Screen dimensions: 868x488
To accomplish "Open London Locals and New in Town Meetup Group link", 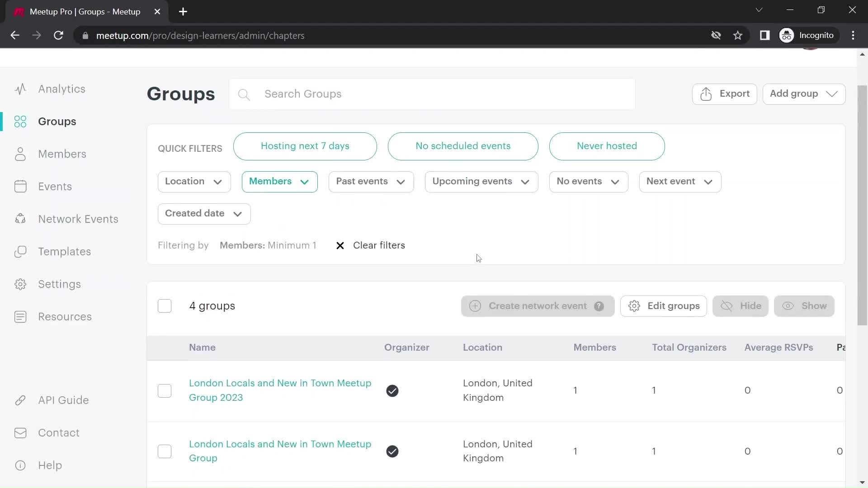I will [x=280, y=451].
